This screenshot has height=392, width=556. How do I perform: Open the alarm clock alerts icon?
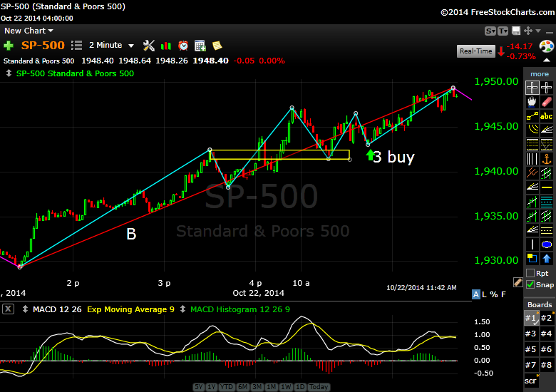(183, 45)
